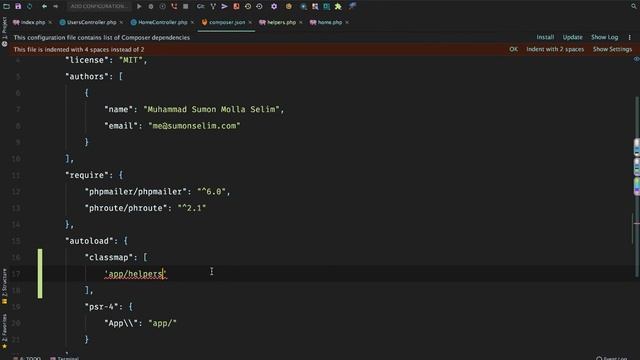This screenshot has height=360, width=640.
Task: Click the multicolor grid toolbar icon
Action: [315, 6]
